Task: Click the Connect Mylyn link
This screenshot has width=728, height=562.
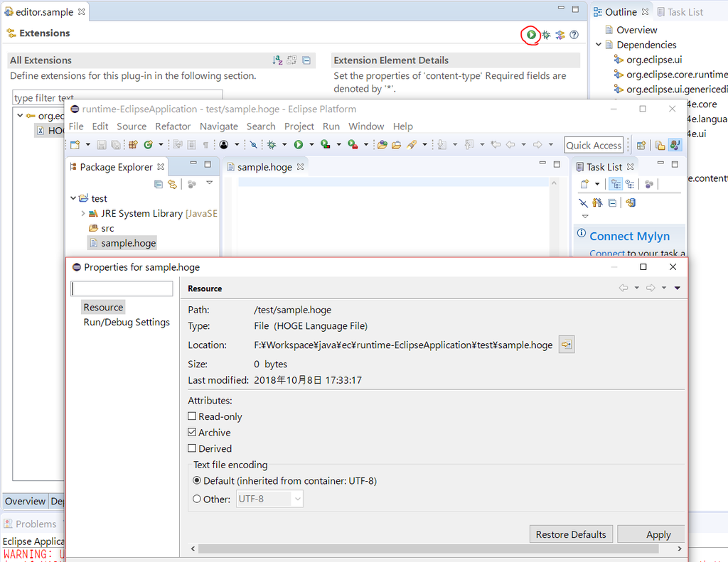Action: tap(630, 236)
